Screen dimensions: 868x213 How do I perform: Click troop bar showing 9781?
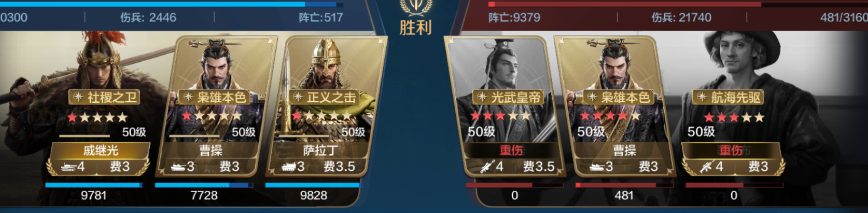point(94,185)
